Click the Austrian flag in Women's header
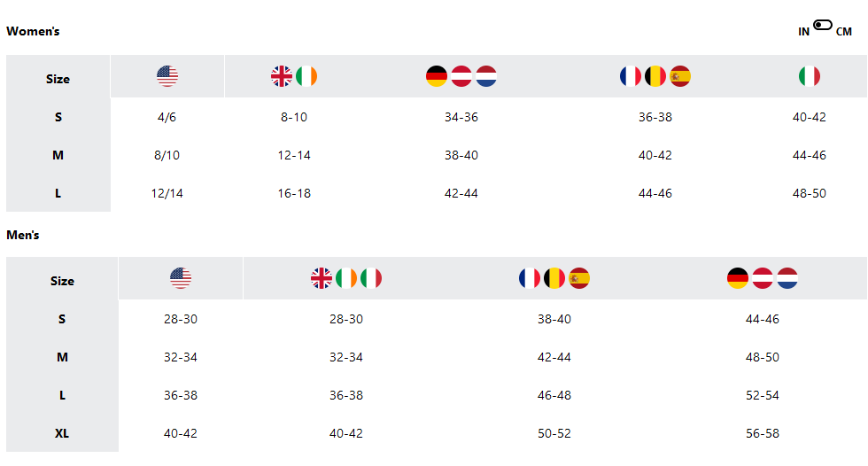This screenshot has height=466, width=868. 461,76
